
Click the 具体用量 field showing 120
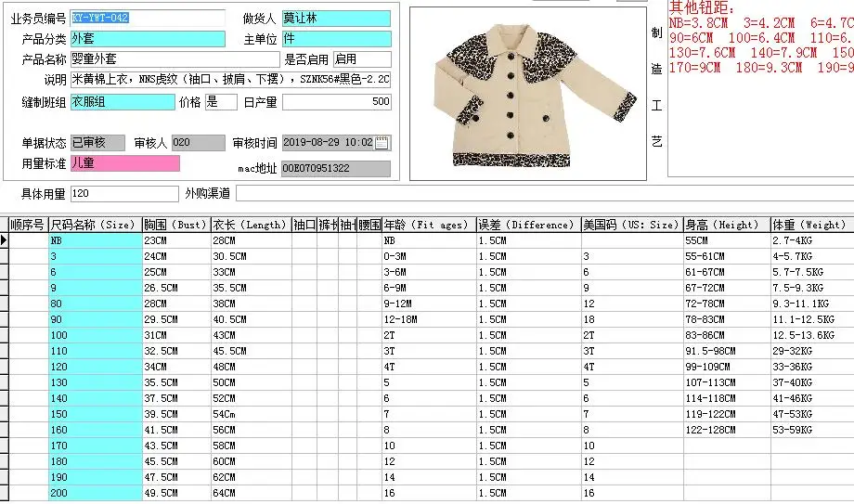(124, 193)
